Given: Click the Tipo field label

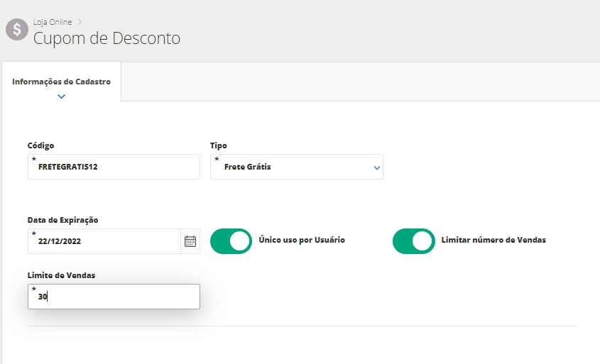Looking at the screenshot, I should tap(218, 145).
